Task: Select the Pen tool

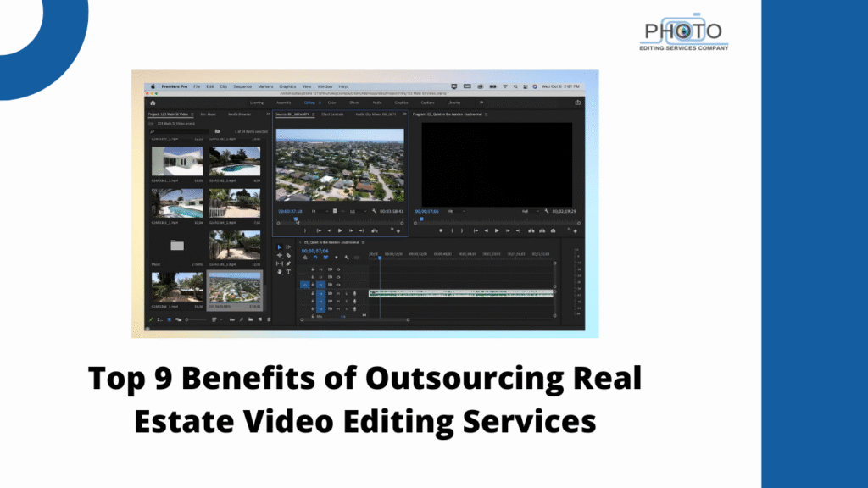Action: (x=288, y=264)
